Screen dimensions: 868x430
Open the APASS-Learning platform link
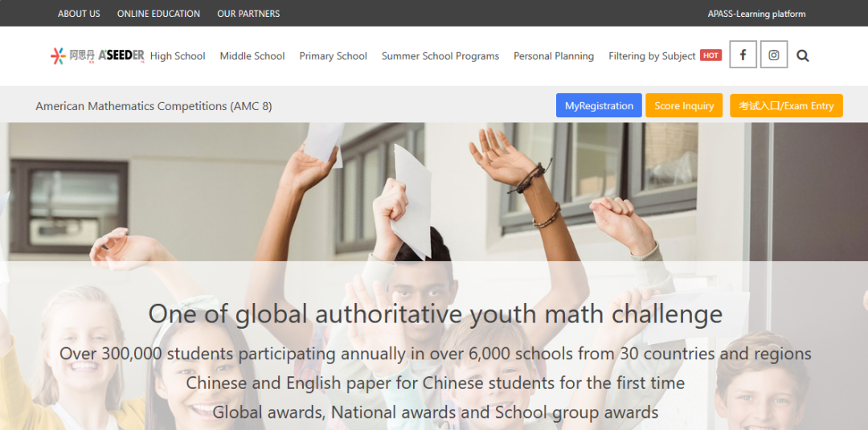pyautogui.click(x=757, y=14)
